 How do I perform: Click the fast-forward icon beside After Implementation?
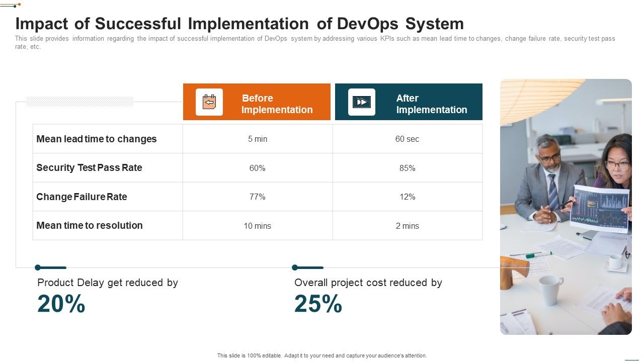pyautogui.click(x=361, y=102)
